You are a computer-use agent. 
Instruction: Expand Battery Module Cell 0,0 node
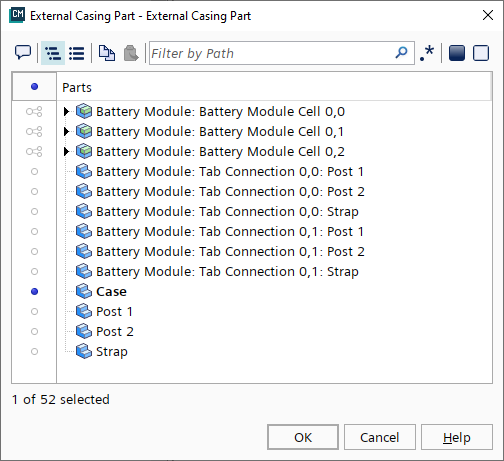pos(66,111)
